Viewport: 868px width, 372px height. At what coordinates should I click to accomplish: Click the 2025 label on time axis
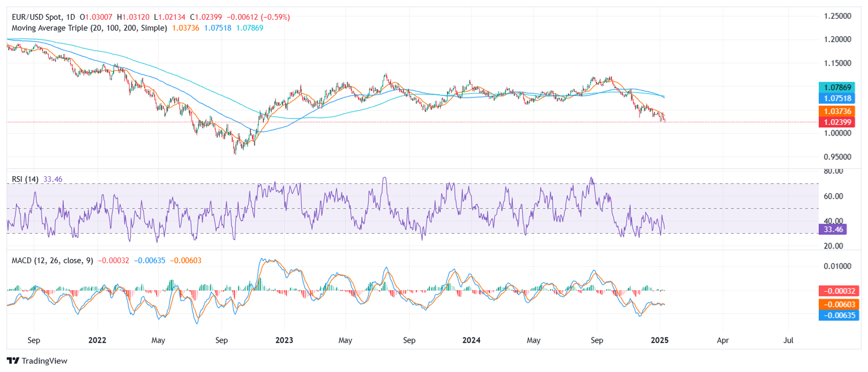tap(659, 340)
